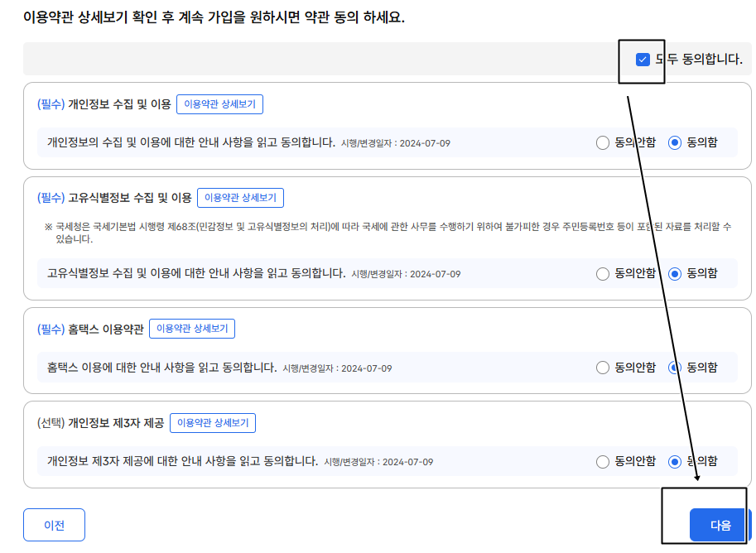Screen dimensions: 756x553
Task: Click the 모두 동의합니다 label text
Action: (700, 60)
